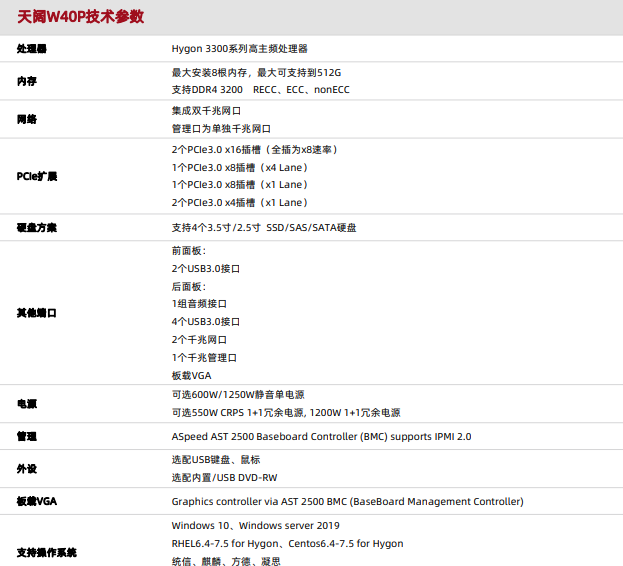Click the '电源' row label
Image resolution: width=623 pixels, height=566 pixels.
[x=27, y=404]
